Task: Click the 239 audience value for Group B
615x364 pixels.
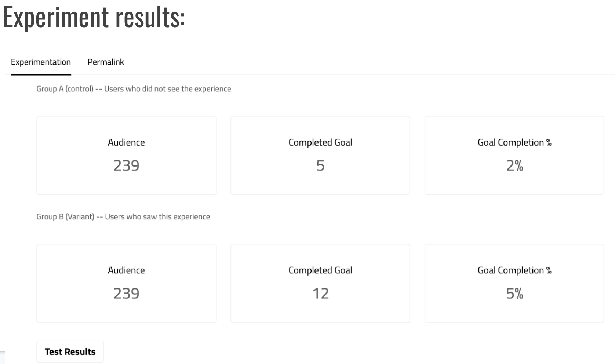Action: [126, 294]
